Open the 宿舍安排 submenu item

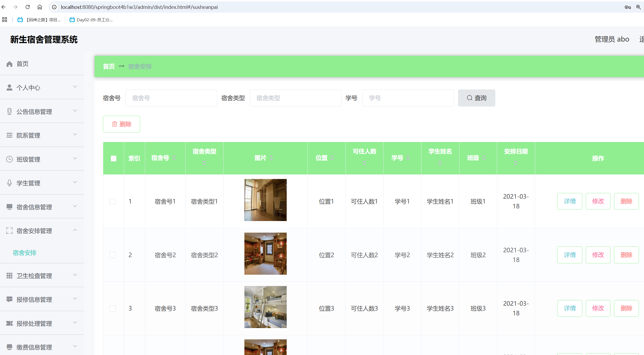(25, 253)
